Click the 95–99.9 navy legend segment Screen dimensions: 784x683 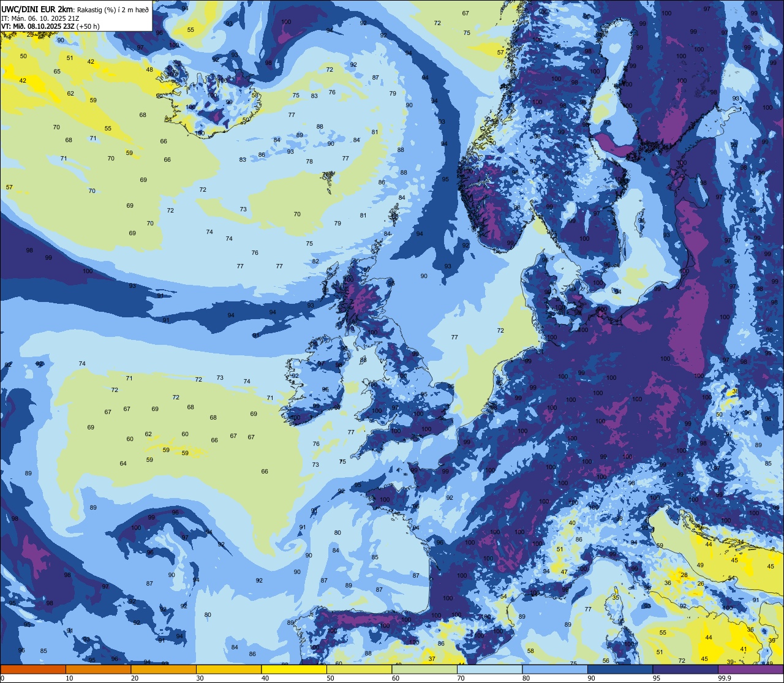coord(685,670)
